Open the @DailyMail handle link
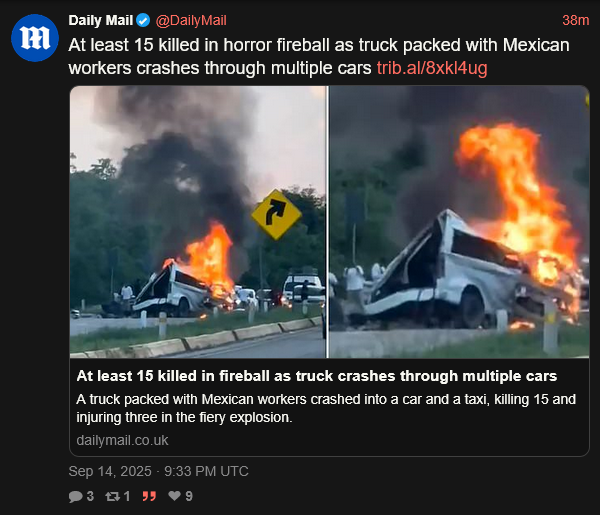 tap(191, 20)
